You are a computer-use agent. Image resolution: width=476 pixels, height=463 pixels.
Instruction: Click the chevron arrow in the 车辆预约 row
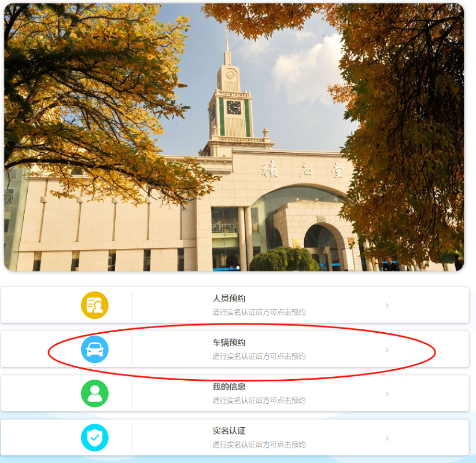click(x=387, y=350)
